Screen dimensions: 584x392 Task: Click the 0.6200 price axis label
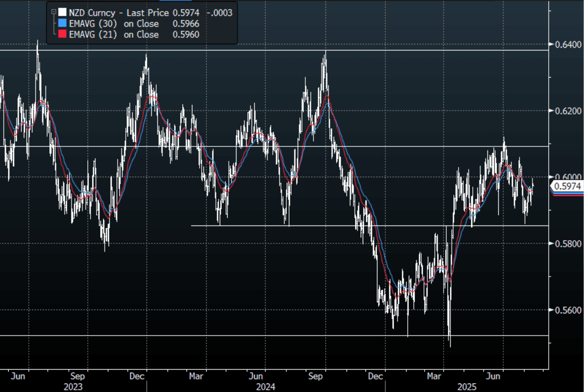tap(566, 111)
